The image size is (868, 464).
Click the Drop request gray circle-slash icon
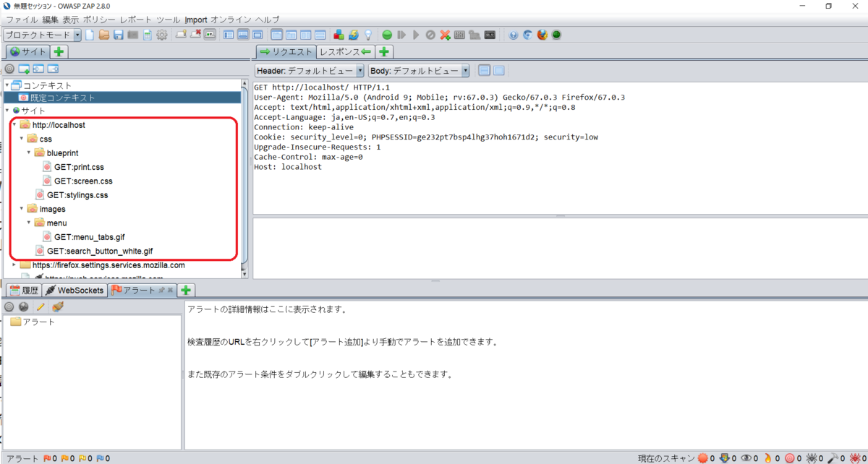coord(430,35)
